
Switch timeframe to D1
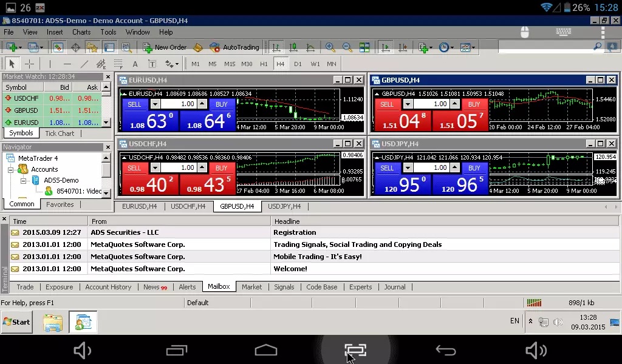(298, 64)
